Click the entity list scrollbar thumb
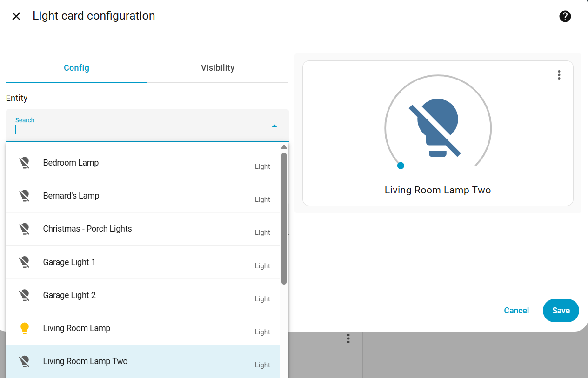 pyautogui.click(x=284, y=214)
